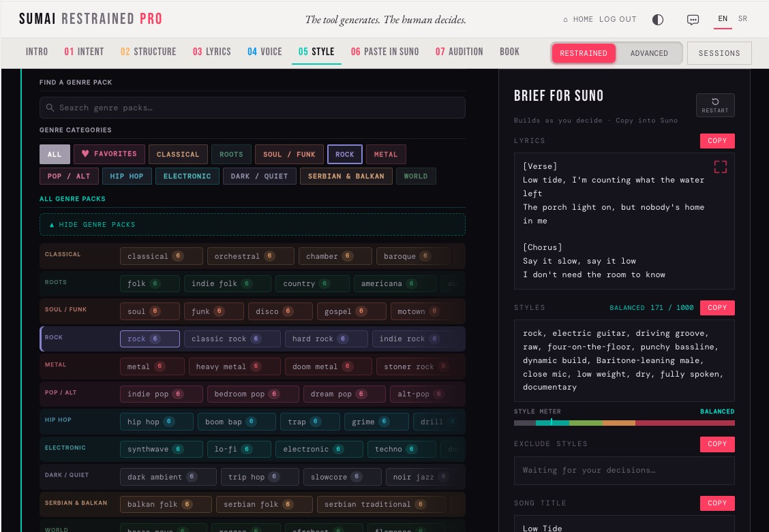Switch language to SR
The image size is (769, 532).
(742, 18)
